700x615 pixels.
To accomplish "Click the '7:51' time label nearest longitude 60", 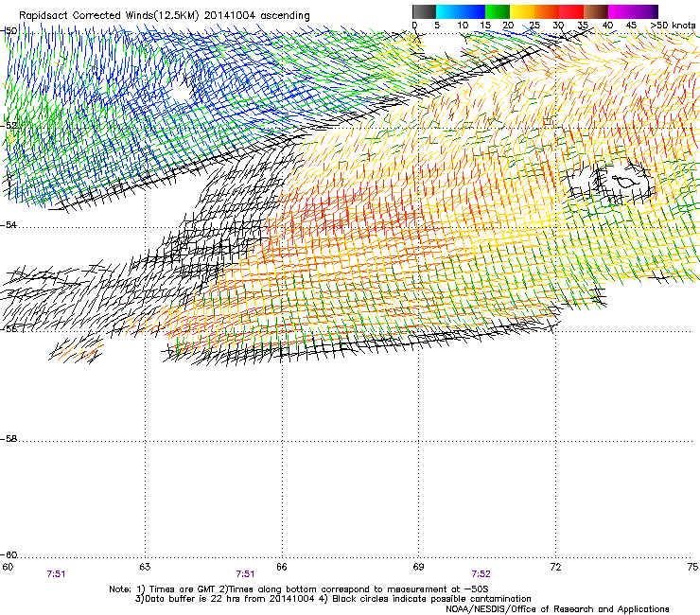I will pyautogui.click(x=56, y=574).
